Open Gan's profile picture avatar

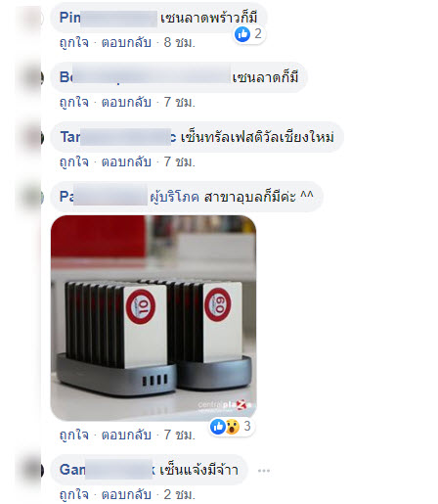pyautogui.click(x=32, y=470)
